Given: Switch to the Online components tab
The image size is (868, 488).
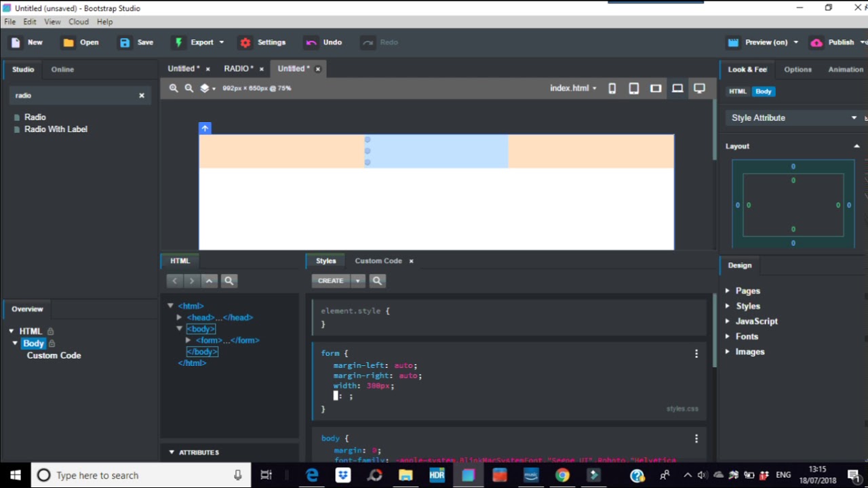Looking at the screenshot, I should (62, 69).
